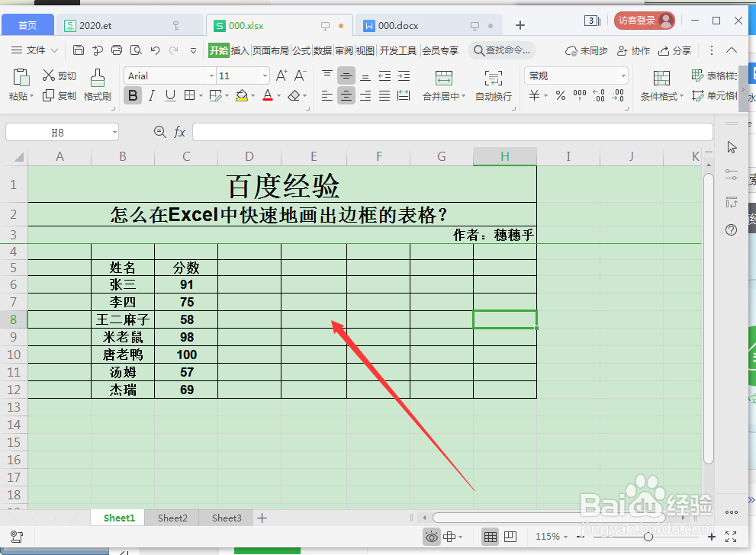Apply thousands separator 000 format
This screenshot has width=756, height=555.
(580, 95)
